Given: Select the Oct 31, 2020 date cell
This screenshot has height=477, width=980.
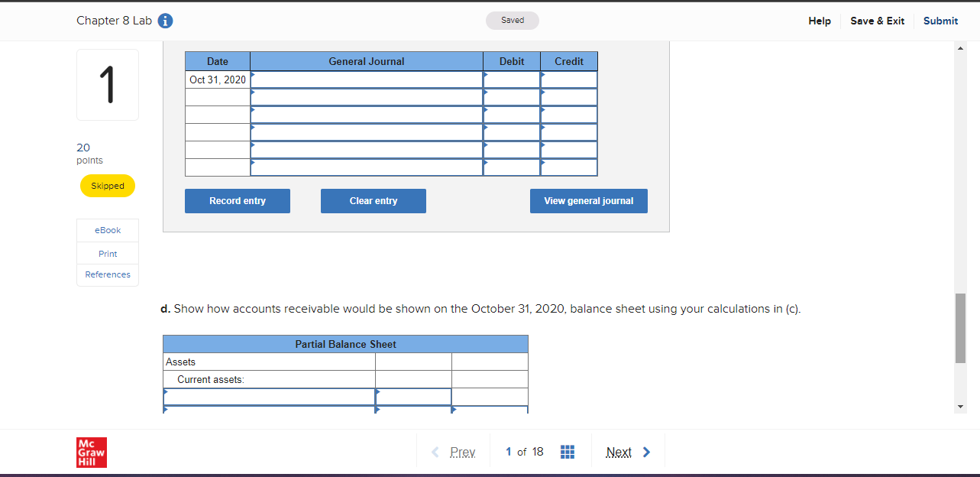Looking at the screenshot, I should pos(217,79).
